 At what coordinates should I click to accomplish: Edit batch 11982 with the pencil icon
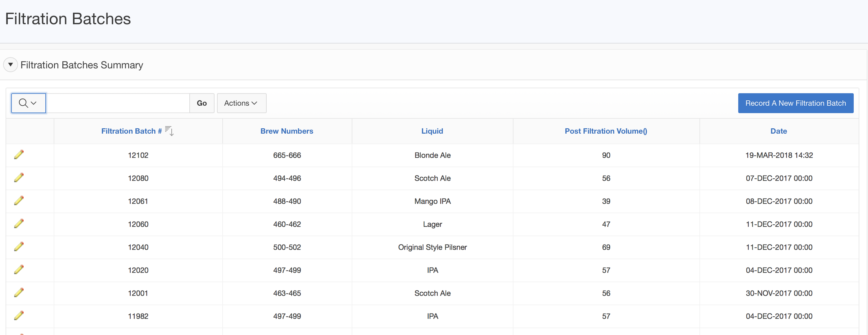tap(19, 315)
